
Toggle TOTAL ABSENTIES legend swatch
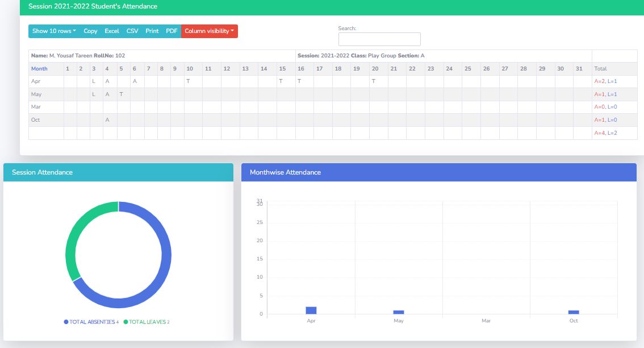pos(66,322)
